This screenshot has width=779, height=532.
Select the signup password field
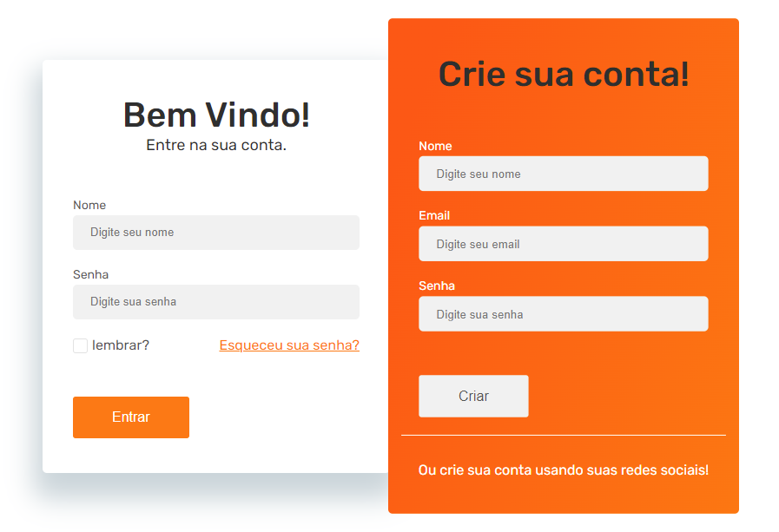point(563,314)
